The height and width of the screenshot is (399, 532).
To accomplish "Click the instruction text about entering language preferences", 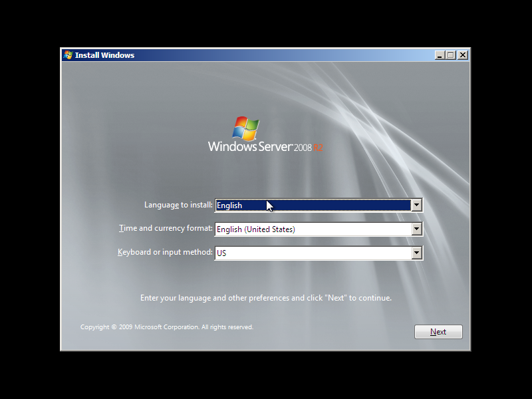I will [x=266, y=297].
